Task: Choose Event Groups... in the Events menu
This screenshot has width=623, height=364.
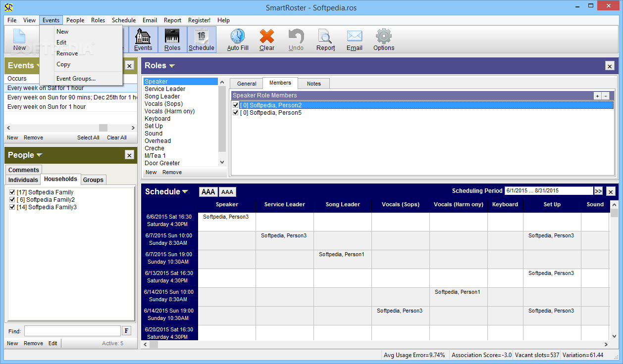Action: (x=76, y=79)
